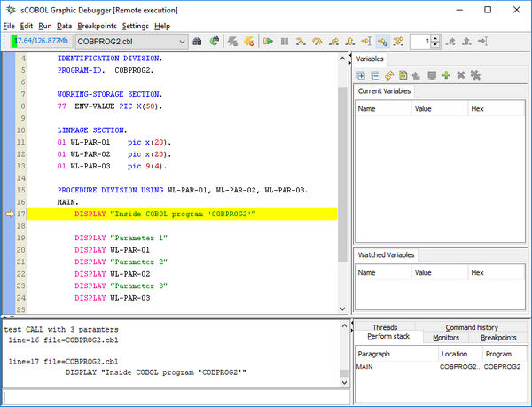
Task: Switch to the Command history tab
Action: click(471, 327)
